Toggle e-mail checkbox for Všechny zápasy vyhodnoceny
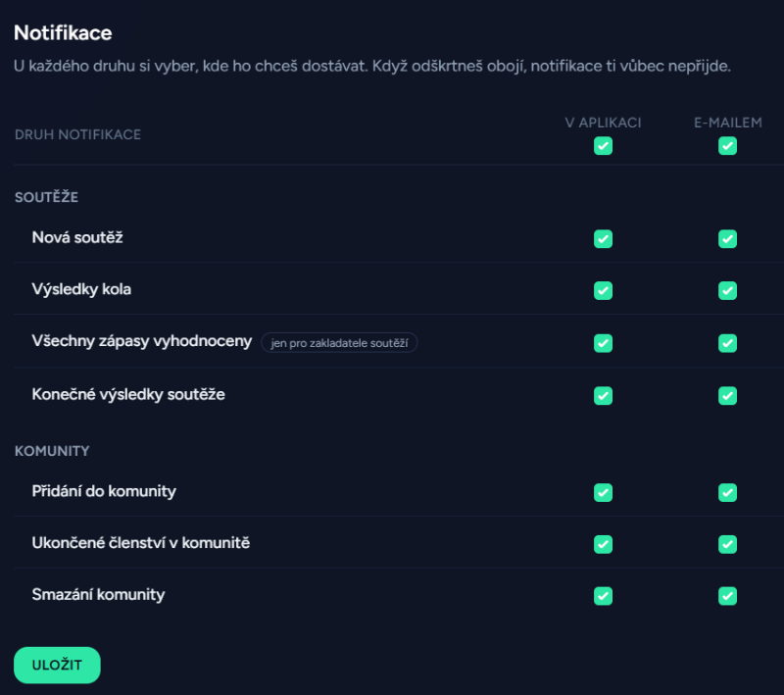The width and height of the screenshot is (784, 695). 727,343
